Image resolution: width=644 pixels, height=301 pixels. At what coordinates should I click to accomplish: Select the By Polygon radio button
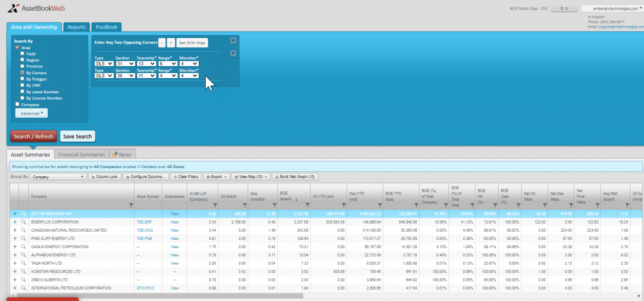(x=23, y=79)
